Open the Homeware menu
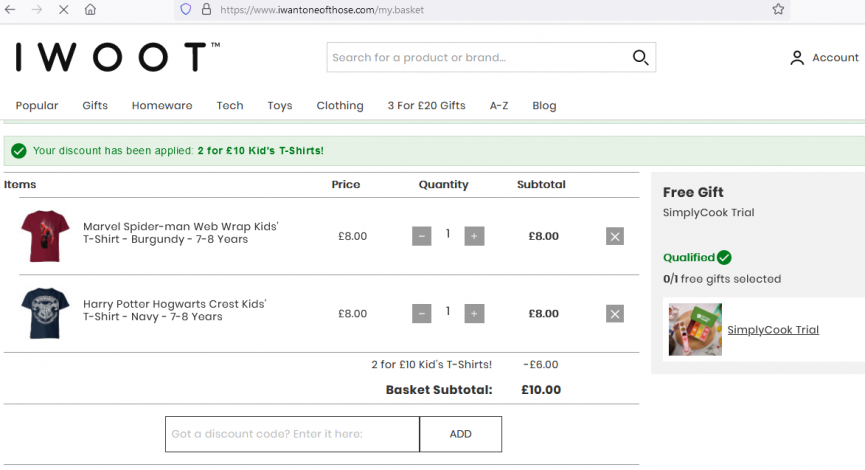The height and width of the screenshot is (470, 865). [x=162, y=105]
